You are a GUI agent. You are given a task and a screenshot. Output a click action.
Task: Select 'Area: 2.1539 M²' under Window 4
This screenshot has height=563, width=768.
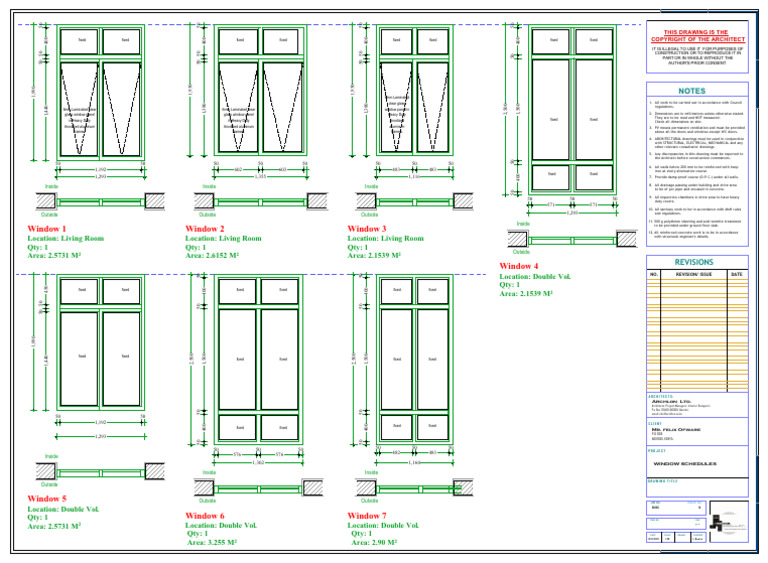526,294
